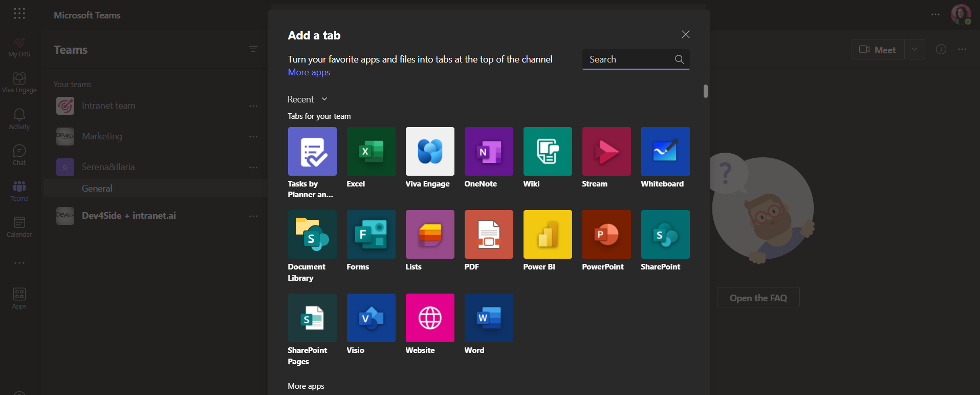Click the dialog's vertical scrollbar thumb
The height and width of the screenshot is (395, 980).
[706, 91]
